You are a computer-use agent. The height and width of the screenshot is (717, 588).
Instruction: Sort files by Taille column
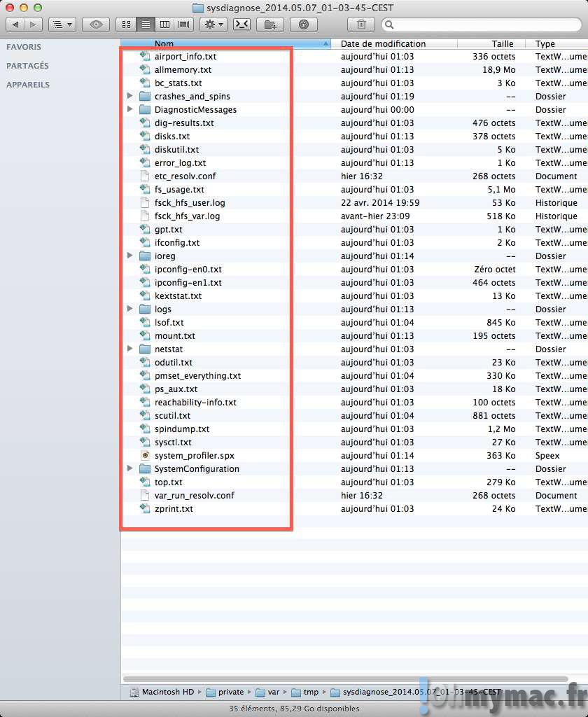(x=502, y=43)
